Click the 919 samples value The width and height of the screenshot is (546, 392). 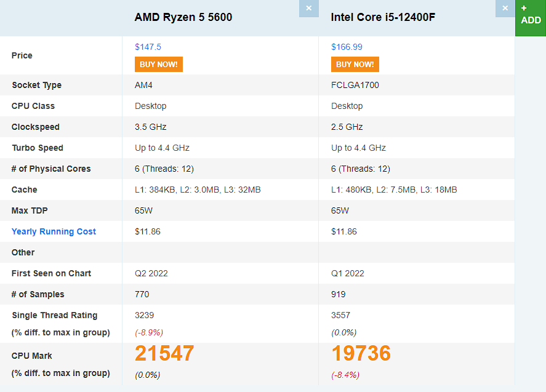click(339, 294)
